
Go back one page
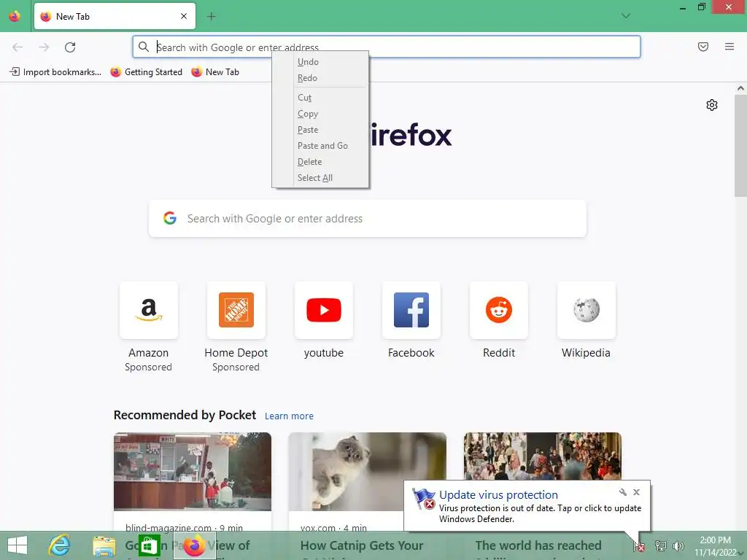(x=18, y=47)
